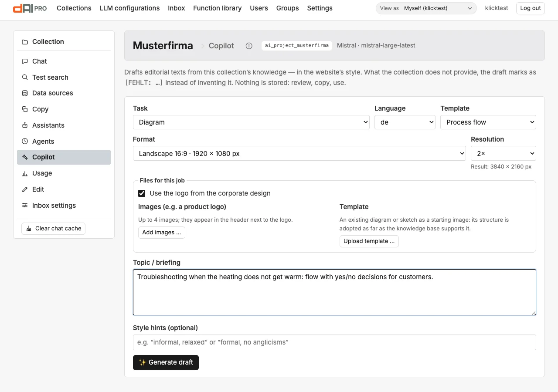Open Chat in the sidebar
The height and width of the screenshot is (392, 558).
[64, 61]
